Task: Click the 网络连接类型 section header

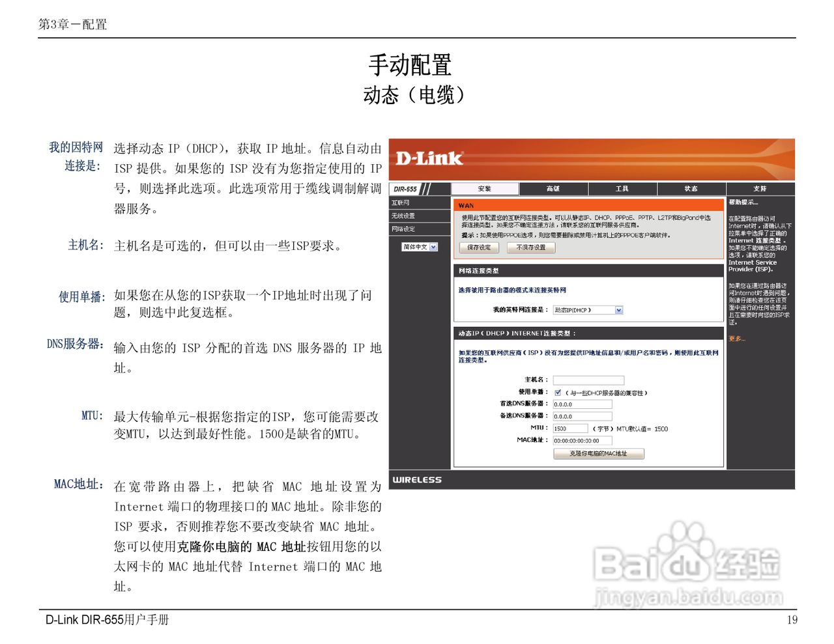Action: (589, 270)
